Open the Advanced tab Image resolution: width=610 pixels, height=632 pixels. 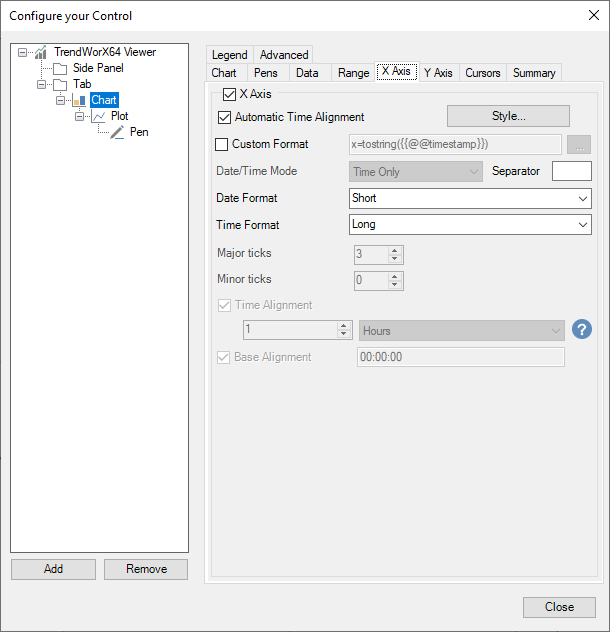click(x=284, y=55)
